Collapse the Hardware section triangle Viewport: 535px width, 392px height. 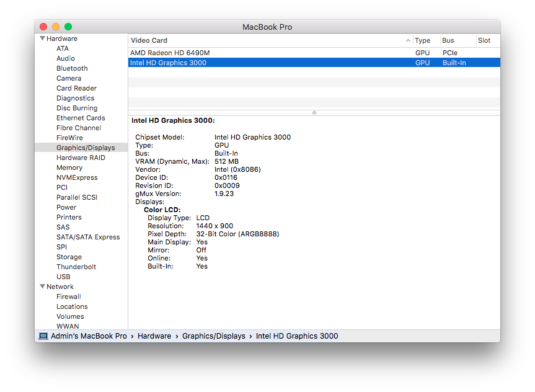tap(42, 38)
